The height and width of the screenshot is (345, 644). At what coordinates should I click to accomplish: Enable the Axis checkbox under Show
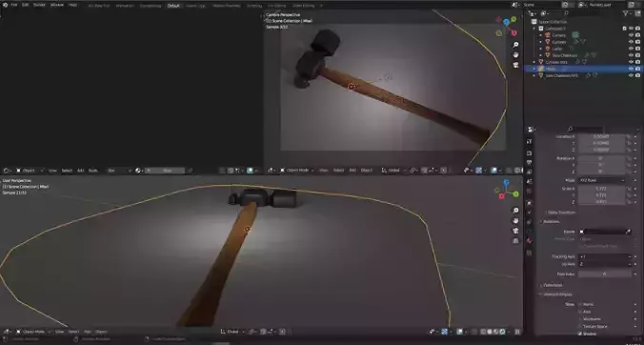tap(580, 312)
